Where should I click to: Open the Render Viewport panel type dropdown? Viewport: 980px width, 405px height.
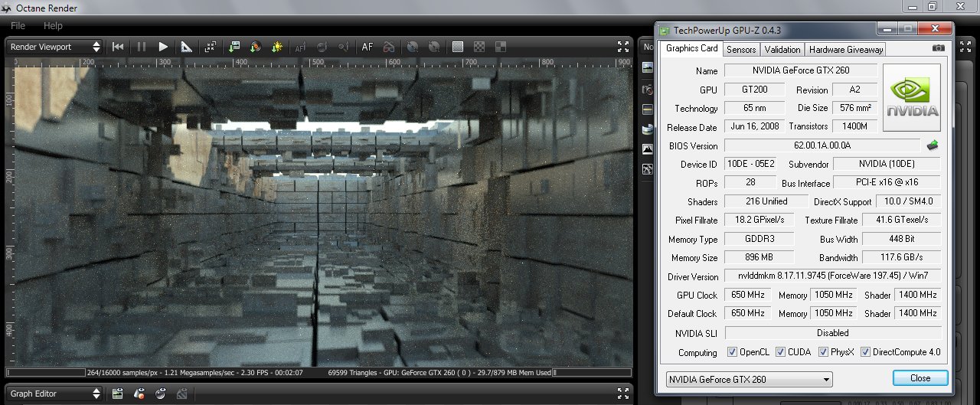(x=54, y=47)
